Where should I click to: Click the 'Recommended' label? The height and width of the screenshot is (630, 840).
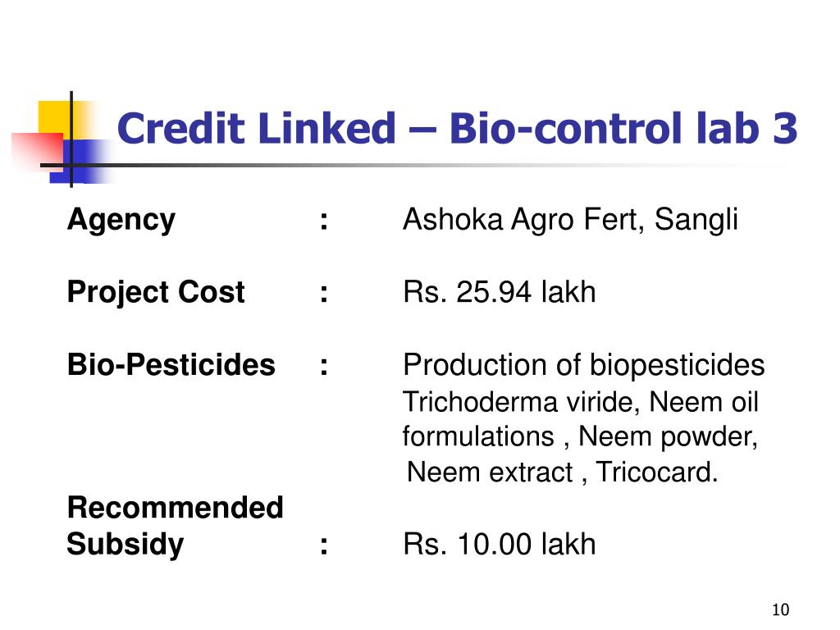click(x=176, y=507)
